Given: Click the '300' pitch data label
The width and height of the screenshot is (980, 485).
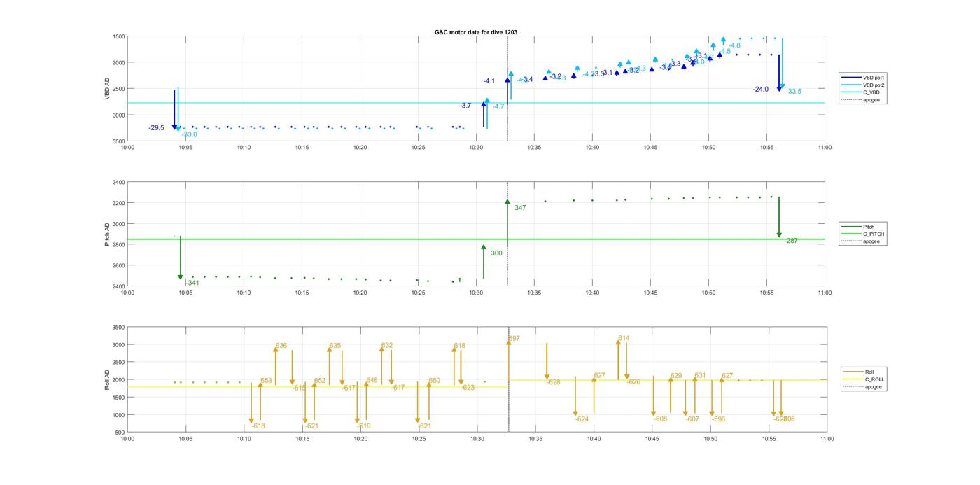Looking at the screenshot, I should point(496,253).
